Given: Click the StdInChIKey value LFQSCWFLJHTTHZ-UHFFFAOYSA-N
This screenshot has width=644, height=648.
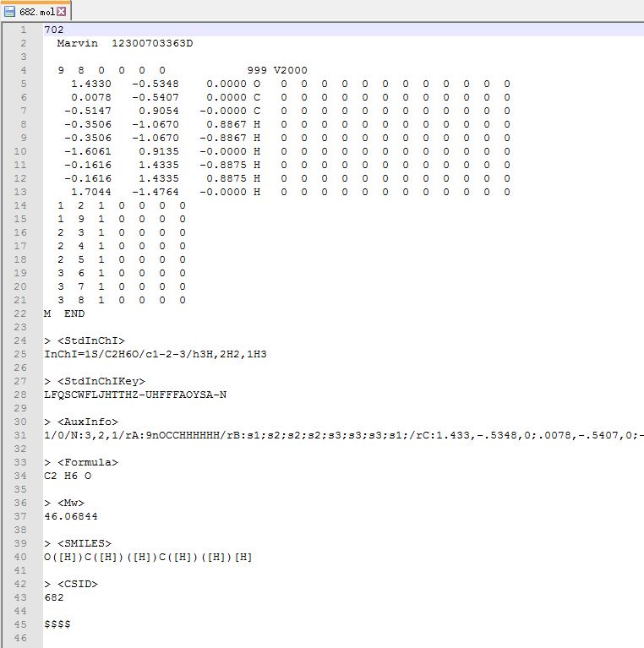Looking at the screenshot, I should click(x=135, y=395).
